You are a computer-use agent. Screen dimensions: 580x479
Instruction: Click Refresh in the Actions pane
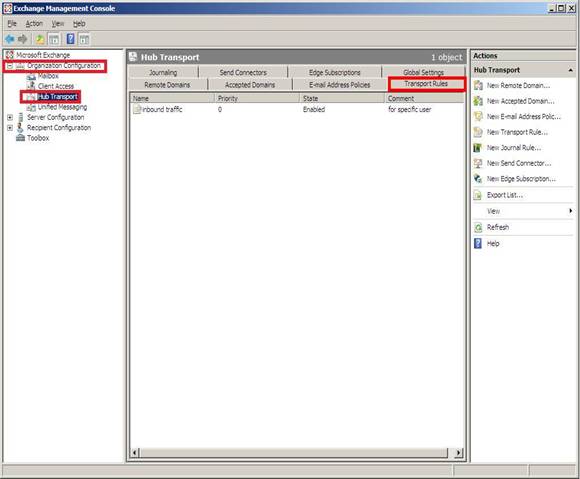(x=498, y=227)
